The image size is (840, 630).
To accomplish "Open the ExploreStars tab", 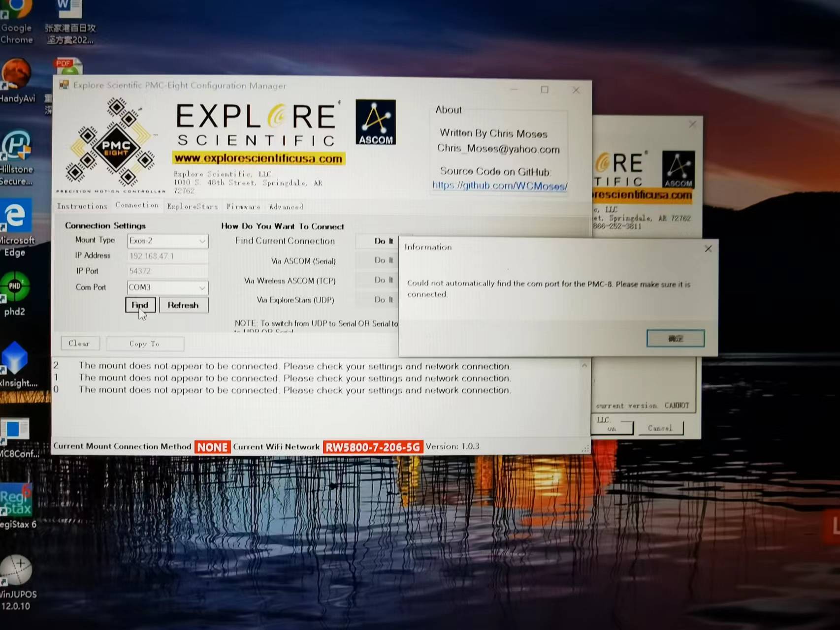I will click(x=193, y=207).
